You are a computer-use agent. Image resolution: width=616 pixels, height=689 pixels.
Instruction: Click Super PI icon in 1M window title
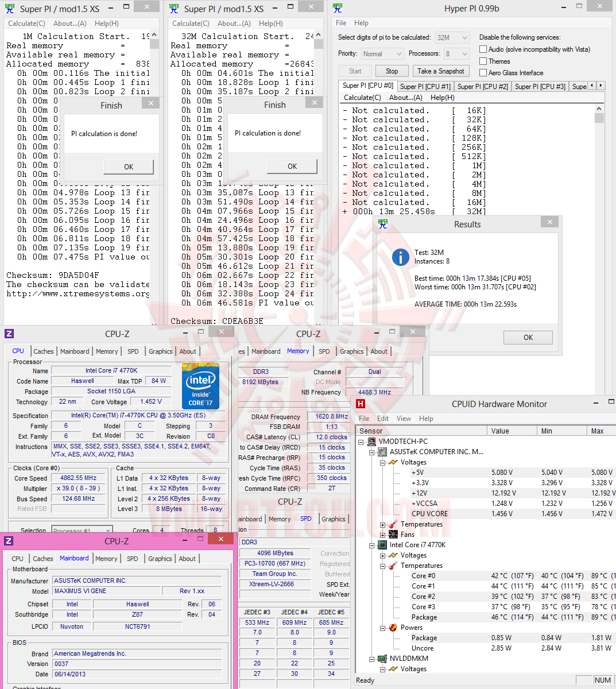tap(10, 8)
